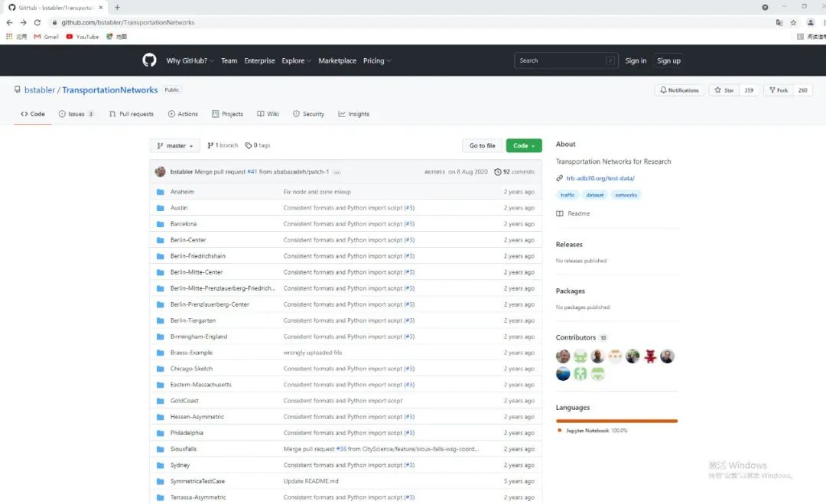Open the Austin folder icon
Screen dimensions: 826x504
(x=160, y=208)
